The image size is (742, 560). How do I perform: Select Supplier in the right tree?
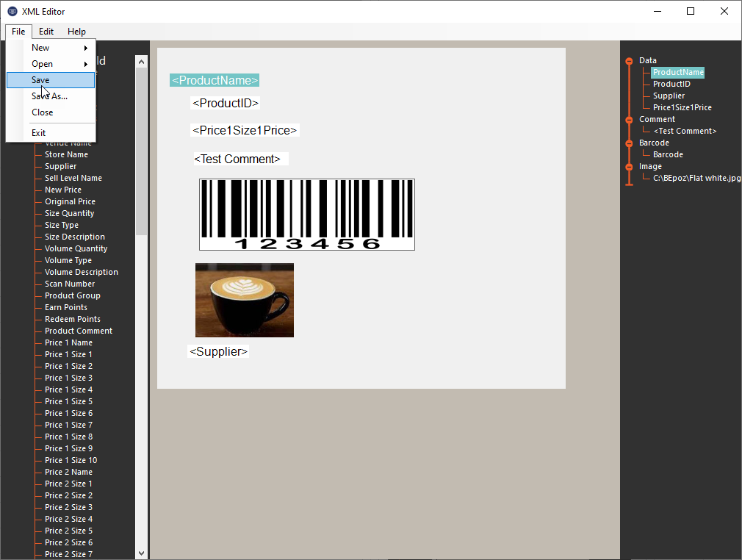669,96
